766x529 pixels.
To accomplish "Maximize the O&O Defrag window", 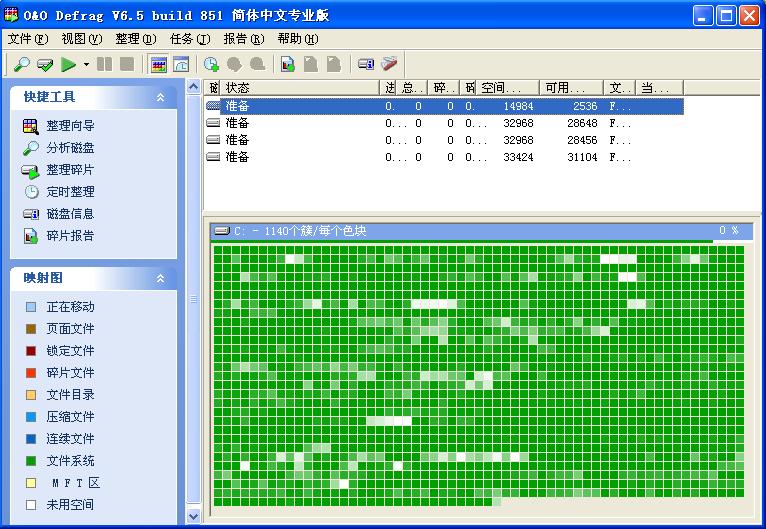I will click(726, 16).
